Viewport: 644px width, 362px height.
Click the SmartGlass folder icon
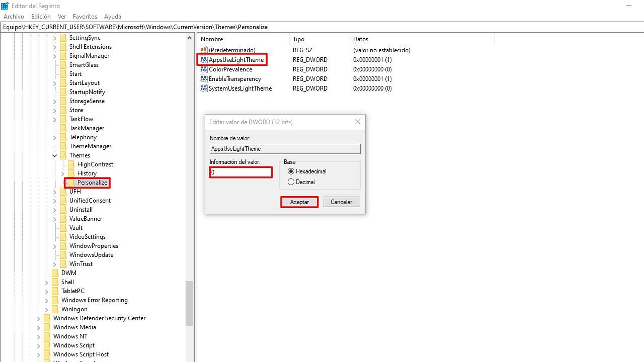(x=63, y=65)
